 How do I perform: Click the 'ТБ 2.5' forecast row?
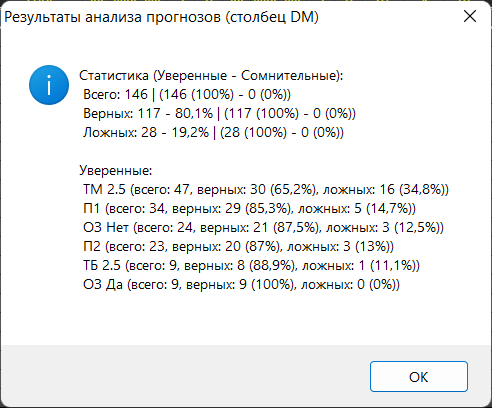click(251, 266)
